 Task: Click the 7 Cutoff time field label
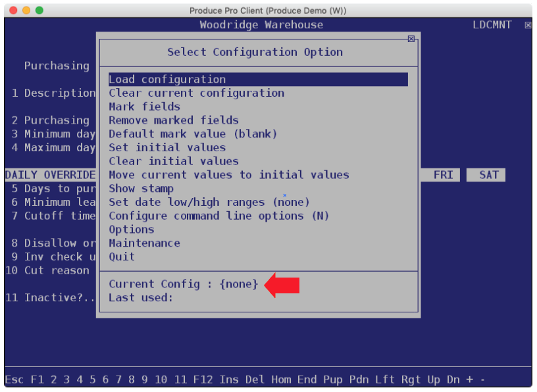(53, 216)
